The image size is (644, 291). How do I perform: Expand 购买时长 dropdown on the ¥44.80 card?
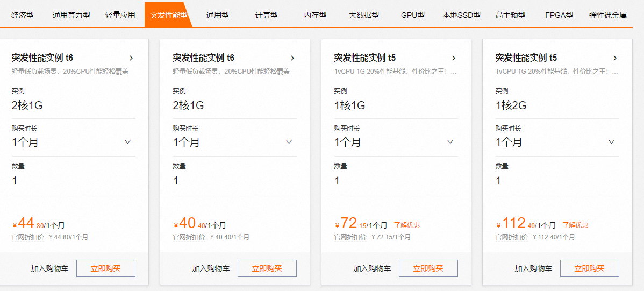coord(127,142)
